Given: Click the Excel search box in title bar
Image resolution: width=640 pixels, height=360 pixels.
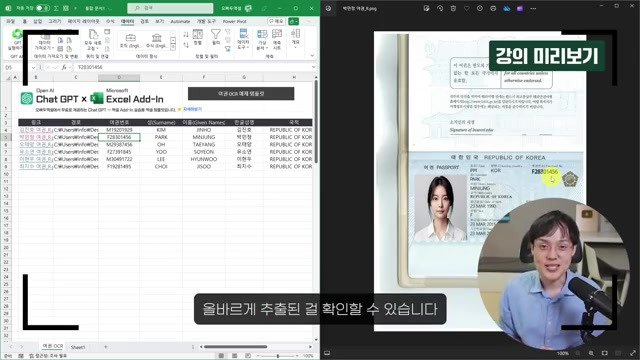Looking at the screenshot, I should click(170, 8).
